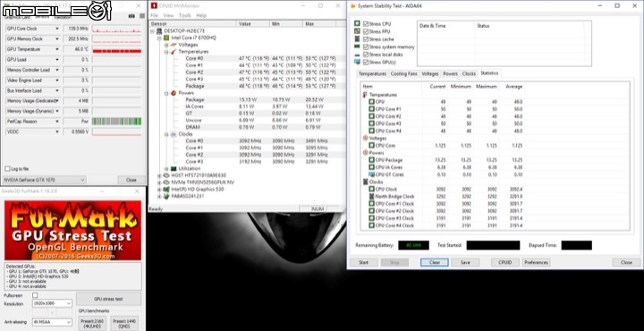The image size is (644, 331).
Task: Click the Intel HD Graphics 530 icon
Action: (x=166, y=190)
